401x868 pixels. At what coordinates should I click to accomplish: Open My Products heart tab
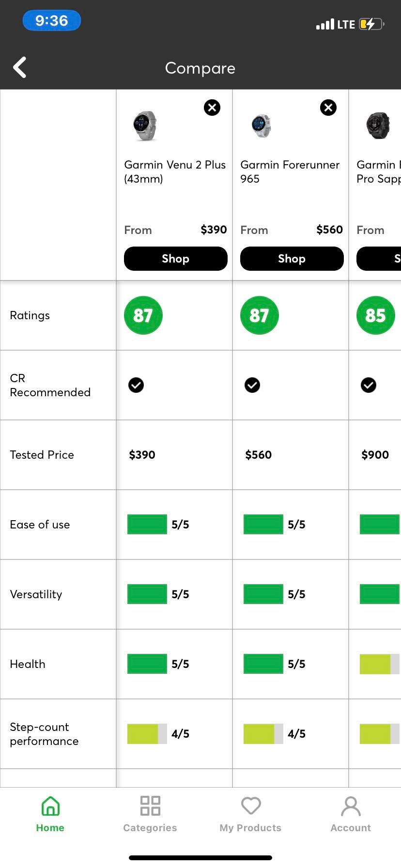click(x=250, y=814)
